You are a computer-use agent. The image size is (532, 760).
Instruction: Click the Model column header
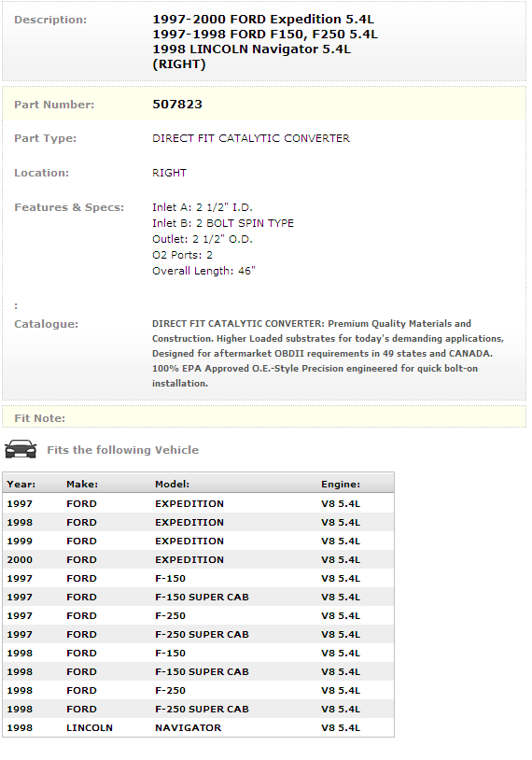pos(172,485)
